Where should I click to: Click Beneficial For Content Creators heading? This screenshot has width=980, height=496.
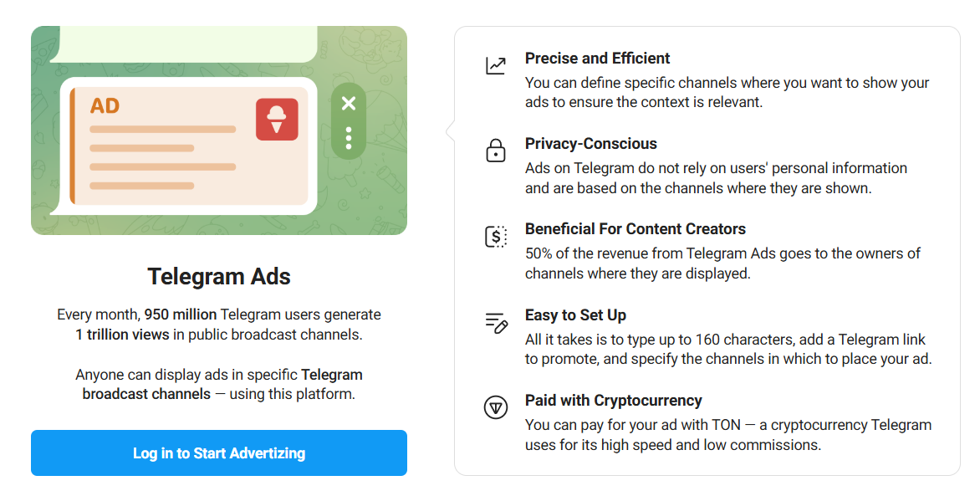coord(635,229)
